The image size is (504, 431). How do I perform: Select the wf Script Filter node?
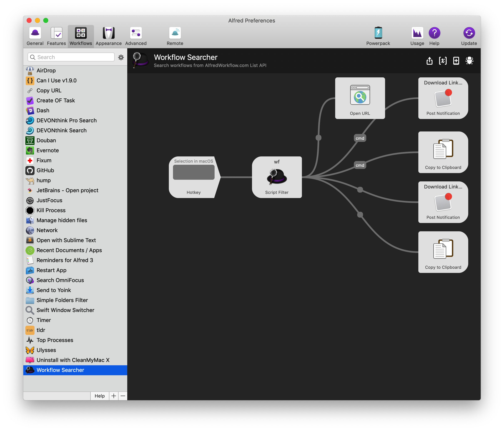point(277,177)
